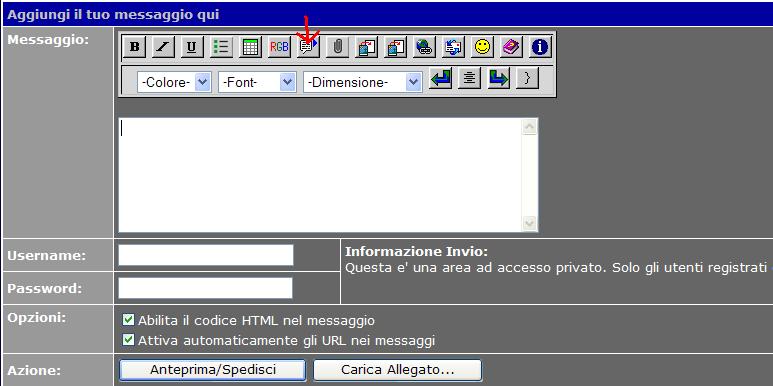Expand the -Dimensione- size dropdown
The image size is (773, 386).
click(363, 82)
